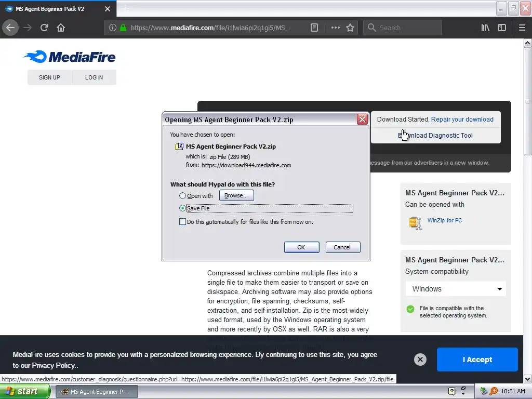
Task: Open the Windows Start menu
Action: point(25,391)
